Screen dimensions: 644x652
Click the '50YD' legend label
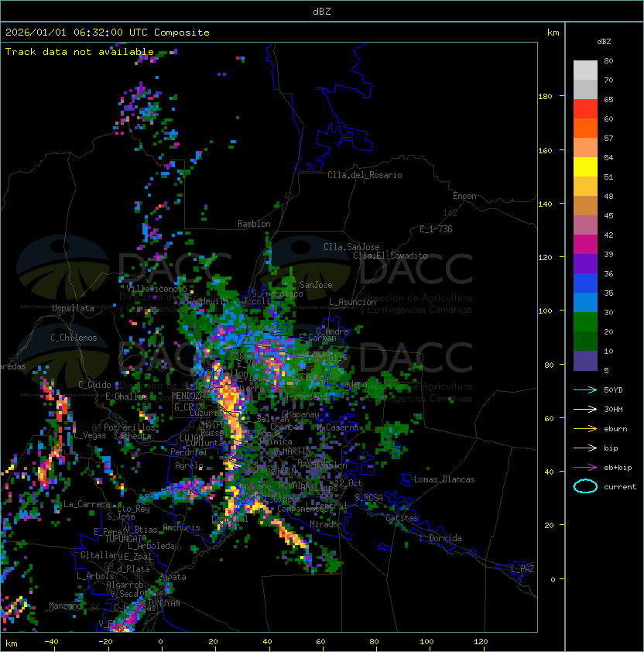pyautogui.click(x=613, y=390)
